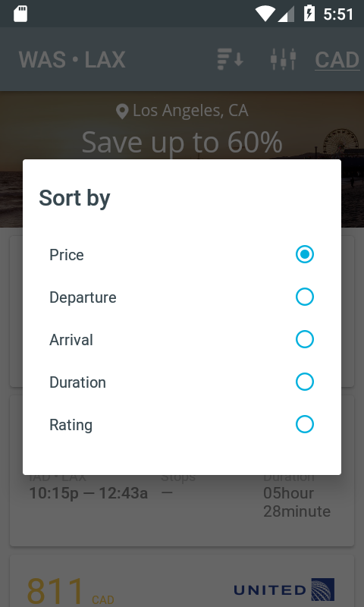Choose the Departure sort label

(x=83, y=297)
